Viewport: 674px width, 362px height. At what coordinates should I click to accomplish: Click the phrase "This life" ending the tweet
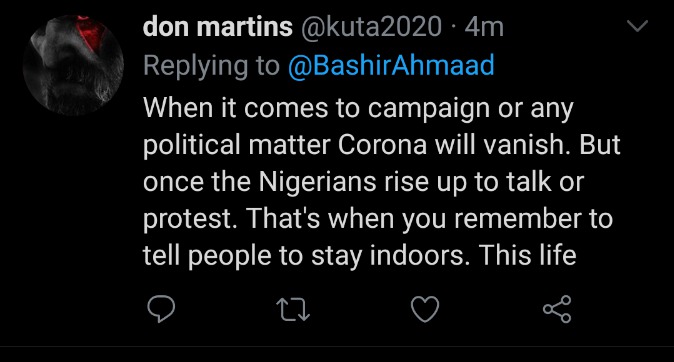click(x=527, y=255)
